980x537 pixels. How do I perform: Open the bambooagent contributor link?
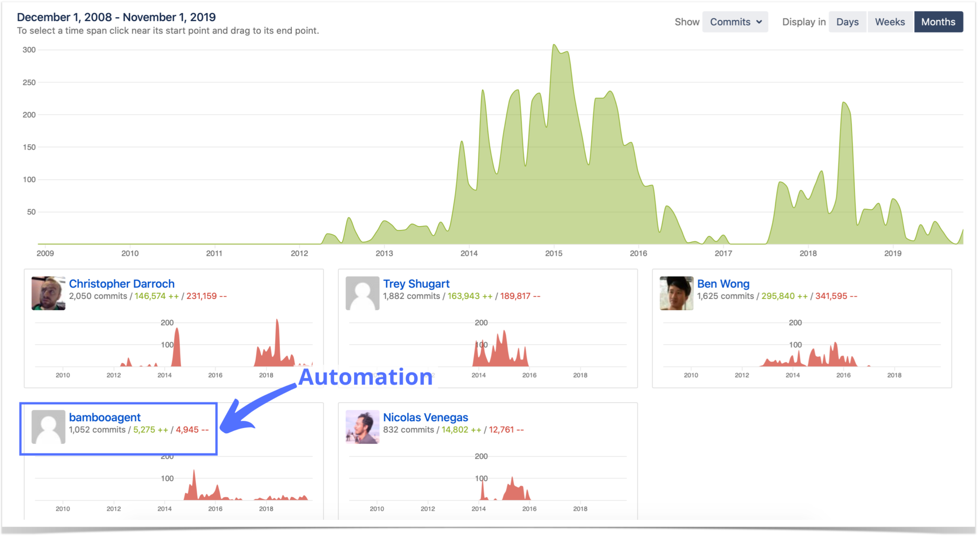click(x=104, y=416)
